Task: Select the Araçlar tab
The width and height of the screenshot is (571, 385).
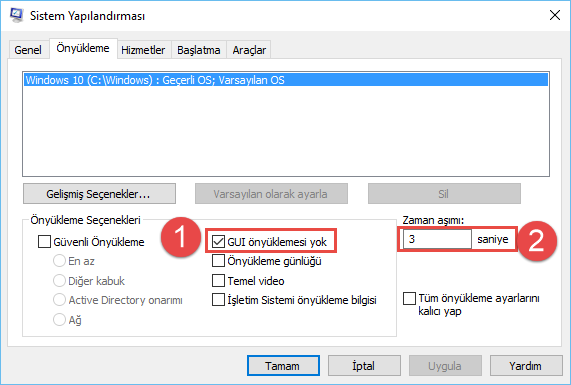Action: tap(249, 50)
